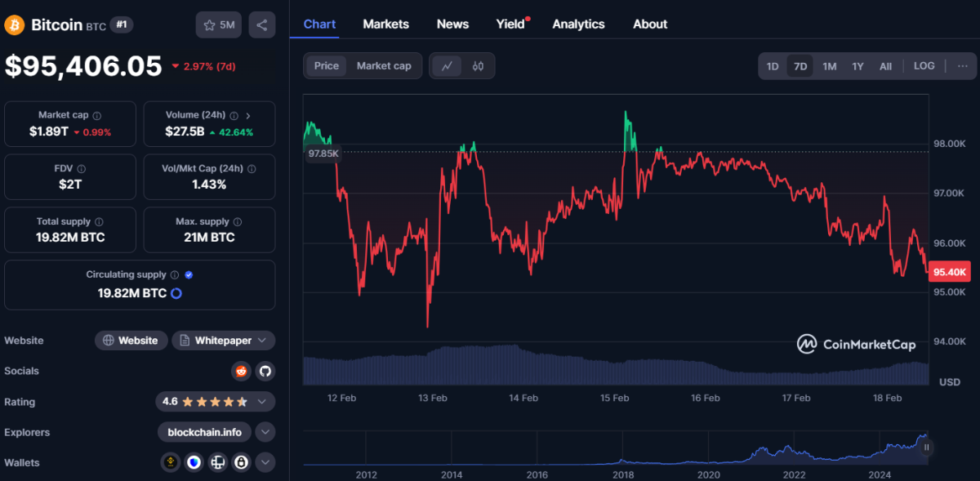Click the Website link button
Screen dimensions: 980x481
(131, 341)
